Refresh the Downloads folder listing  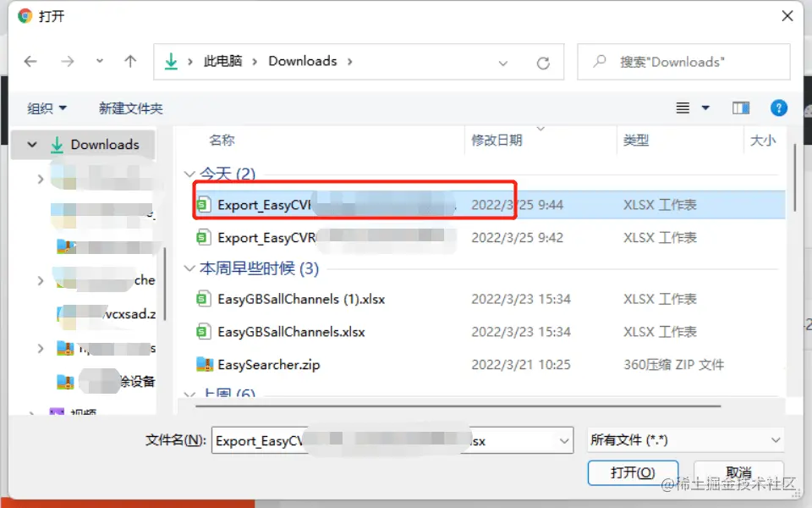(543, 63)
